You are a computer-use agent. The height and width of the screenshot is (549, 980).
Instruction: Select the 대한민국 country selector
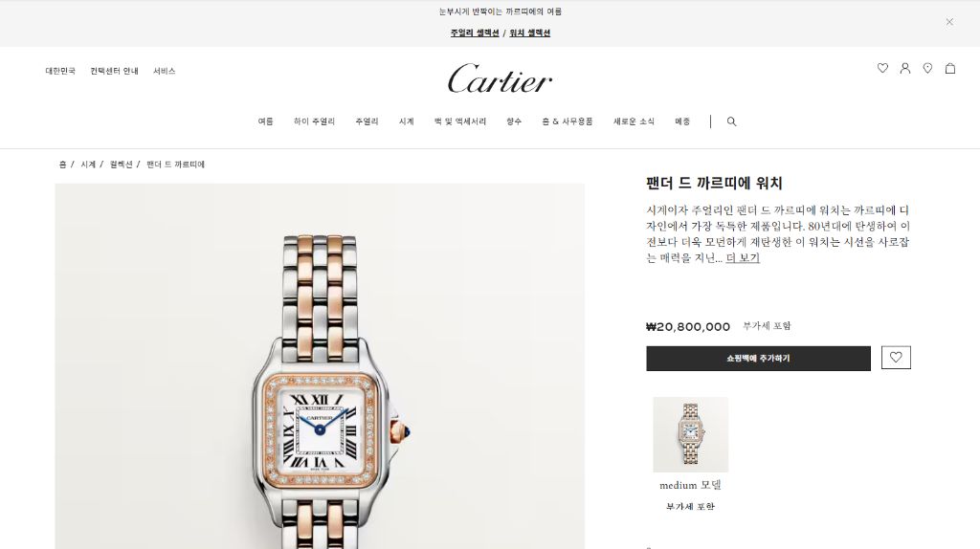click(x=60, y=71)
